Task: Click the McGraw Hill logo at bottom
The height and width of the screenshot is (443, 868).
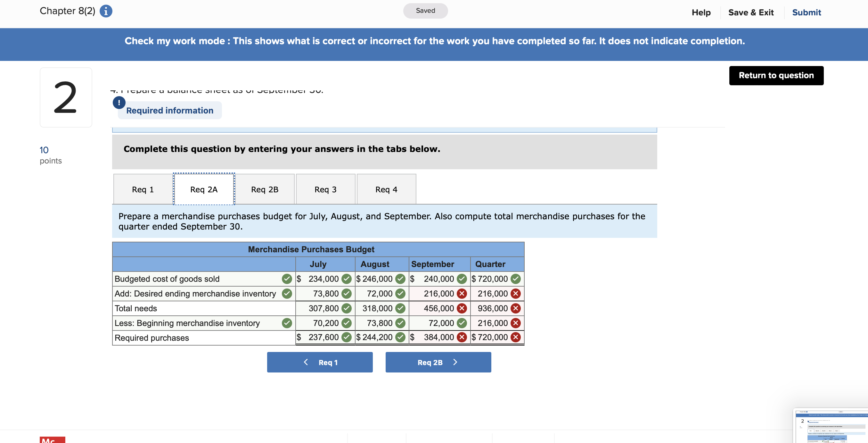Action: point(52,439)
